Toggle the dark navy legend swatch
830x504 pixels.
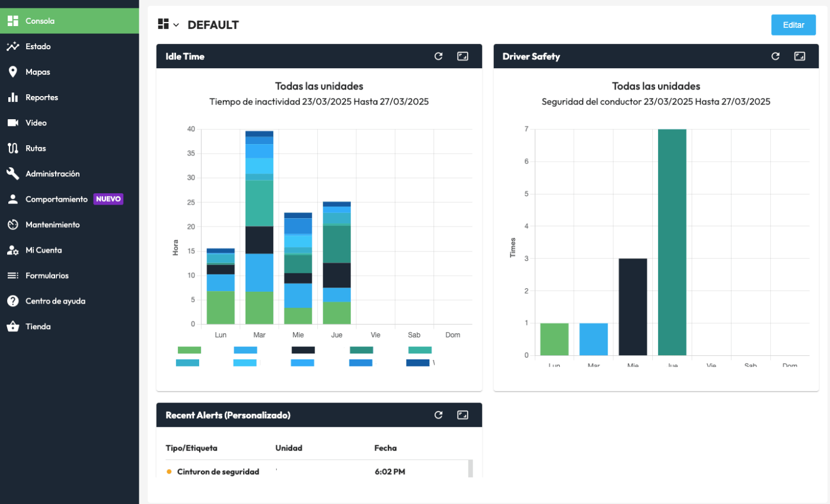point(303,350)
